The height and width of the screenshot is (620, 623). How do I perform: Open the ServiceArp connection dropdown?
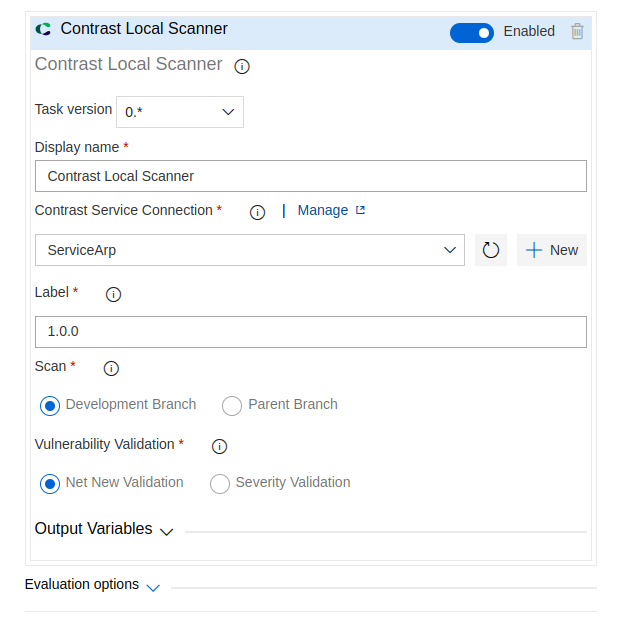pyautogui.click(x=249, y=250)
